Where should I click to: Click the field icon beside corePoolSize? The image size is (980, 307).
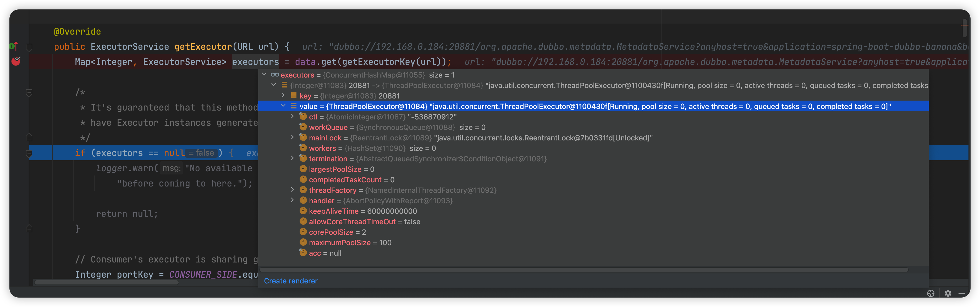point(303,232)
